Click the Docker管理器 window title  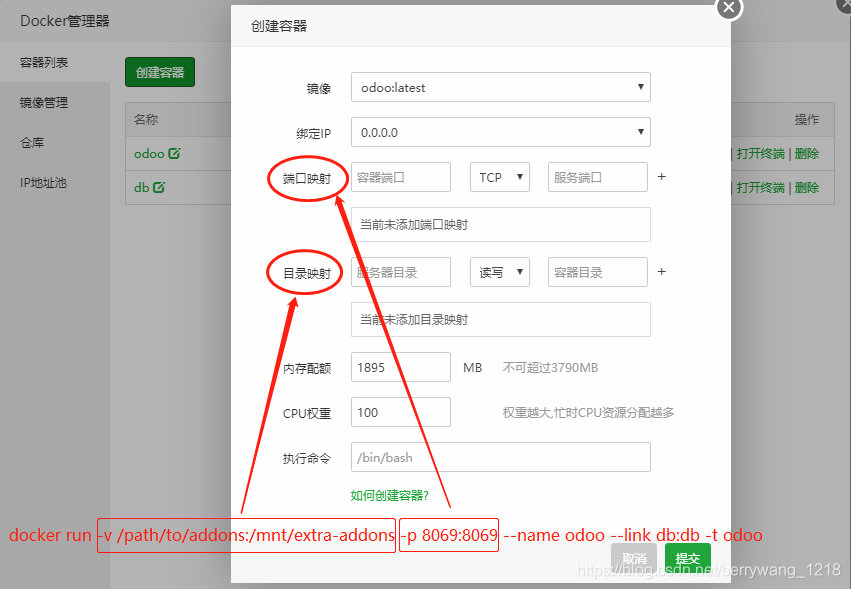tap(65, 21)
